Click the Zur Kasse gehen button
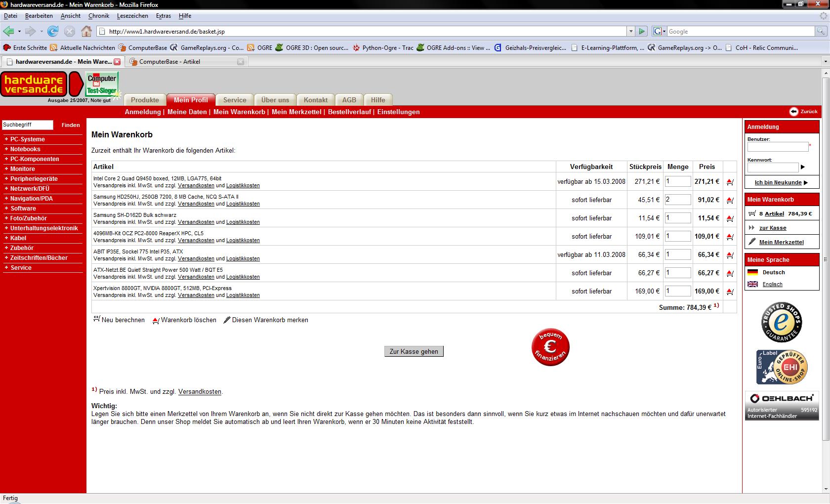The image size is (830, 504). coord(414,351)
